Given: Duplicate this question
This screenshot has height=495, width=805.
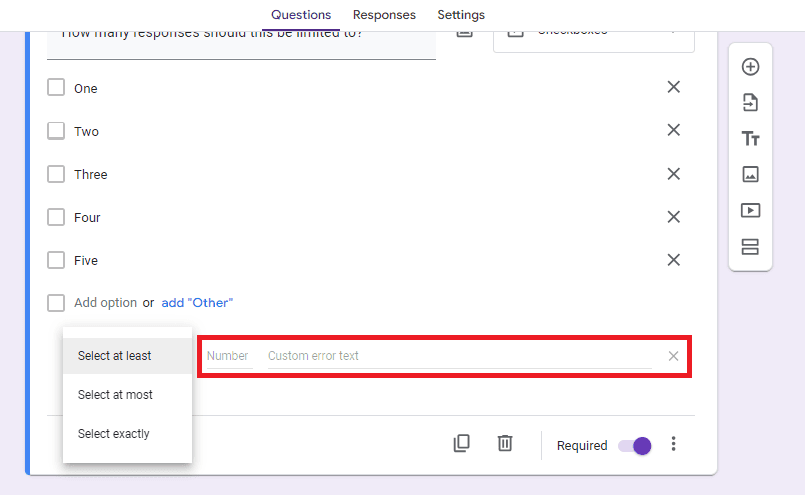Looking at the screenshot, I should [x=462, y=443].
